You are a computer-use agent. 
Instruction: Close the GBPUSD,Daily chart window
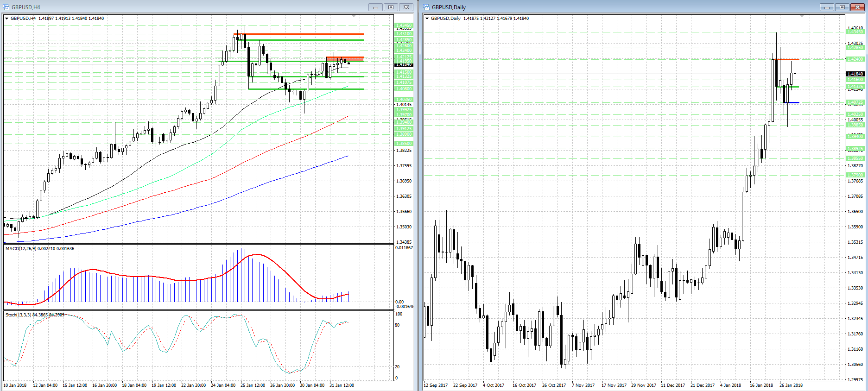[857, 7]
